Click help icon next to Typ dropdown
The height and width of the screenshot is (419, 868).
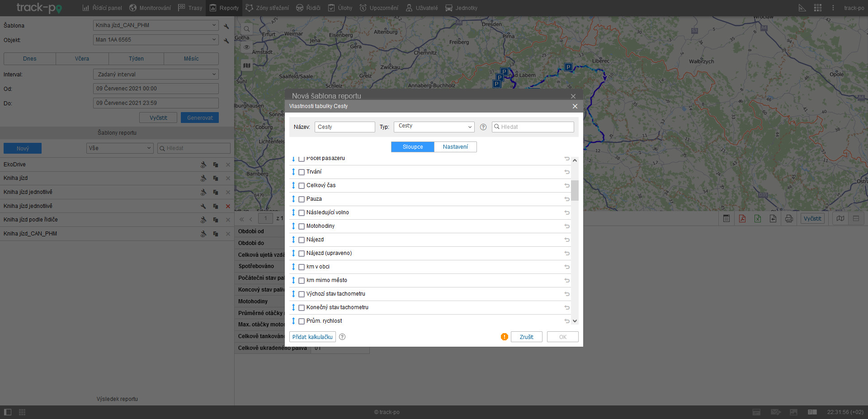[483, 127]
